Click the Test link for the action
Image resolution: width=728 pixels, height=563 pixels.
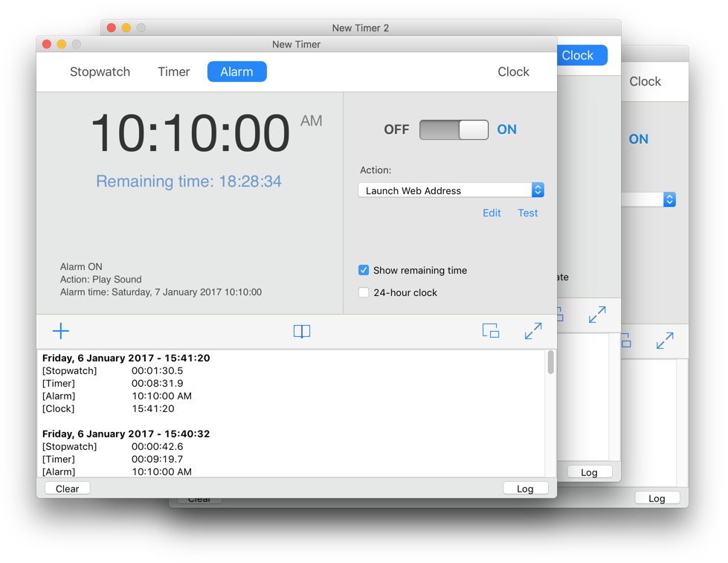pos(528,213)
